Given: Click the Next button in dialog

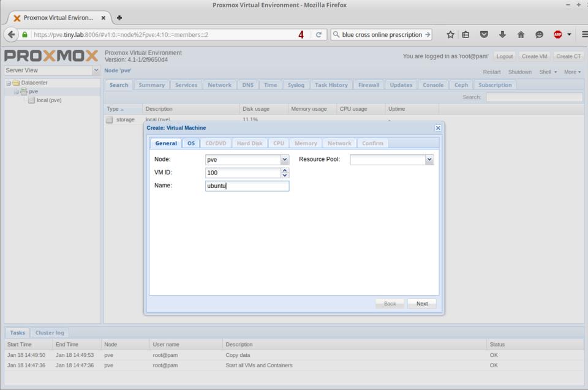Looking at the screenshot, I should pos(422,304).
